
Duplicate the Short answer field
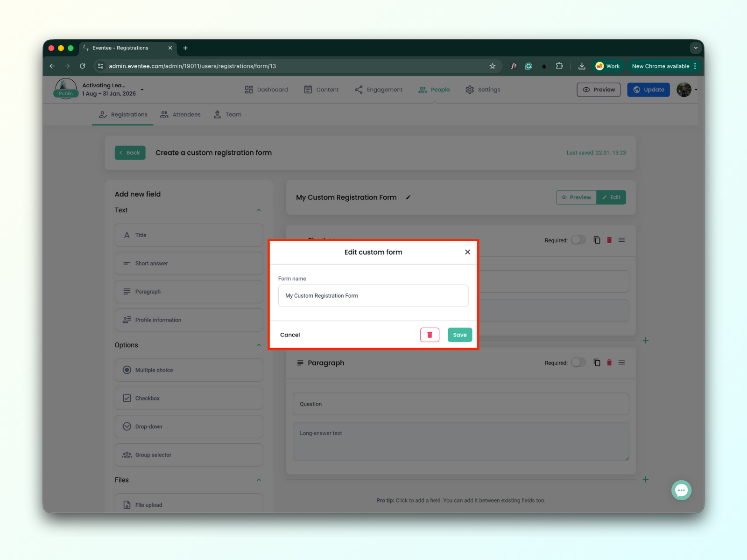pyautogui.click(x=597, y=240)
